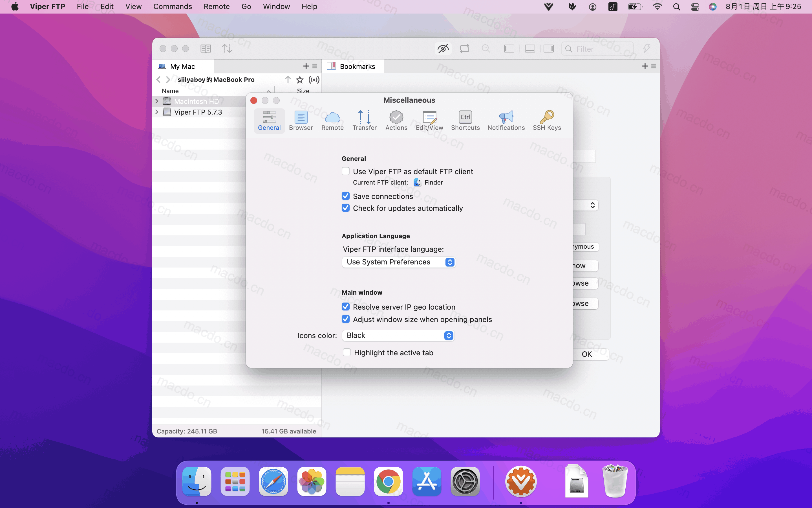Open the Actions preferences pane
812x508 pixels.
point(396,121)
